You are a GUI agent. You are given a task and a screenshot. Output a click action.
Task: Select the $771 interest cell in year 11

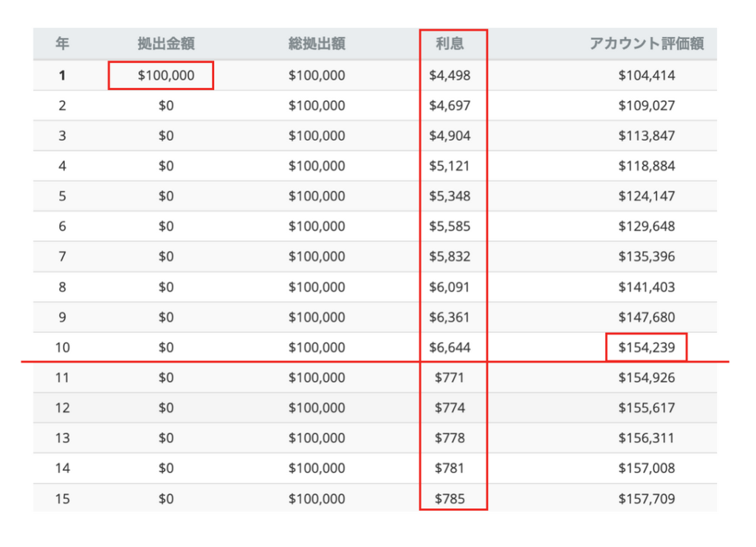pos(450,378)
